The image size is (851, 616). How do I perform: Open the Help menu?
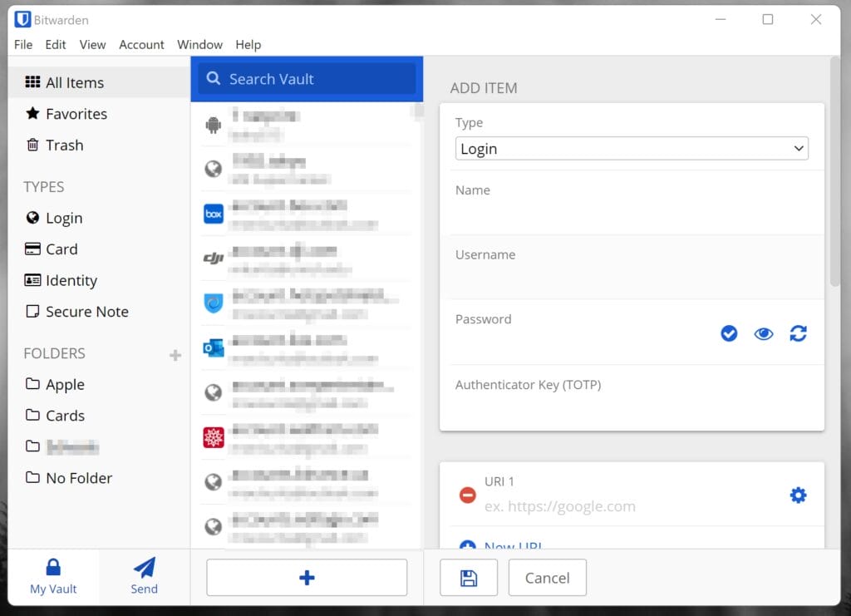(248, 45)
